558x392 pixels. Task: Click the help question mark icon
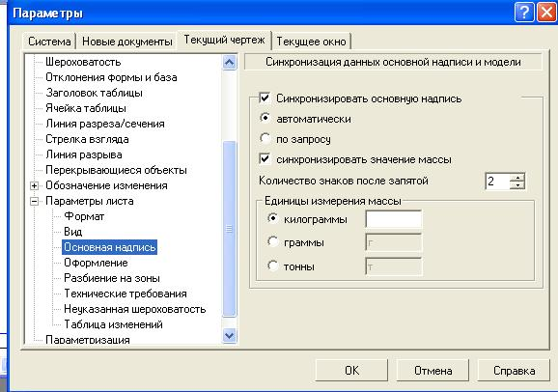(524, 13)
